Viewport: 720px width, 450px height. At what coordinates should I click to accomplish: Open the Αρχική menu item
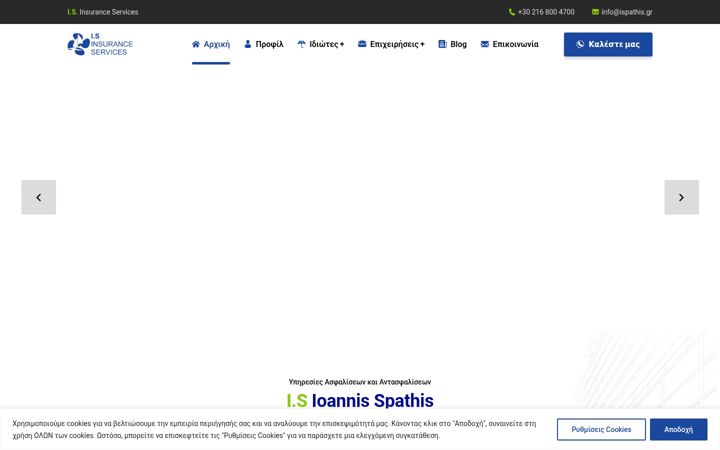point(211,44)
